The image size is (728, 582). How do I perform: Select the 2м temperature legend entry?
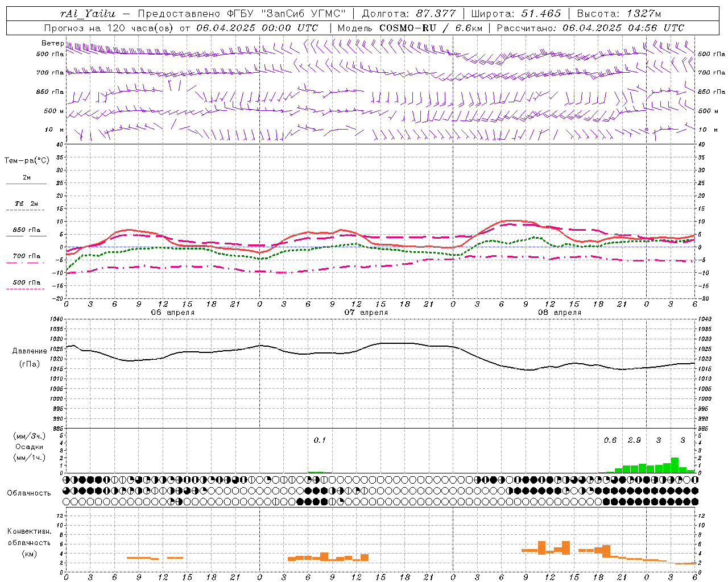(x=27, y=178)
